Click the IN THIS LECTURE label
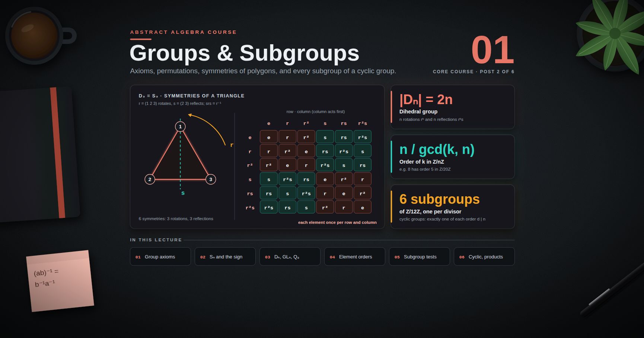 [156, 240]
